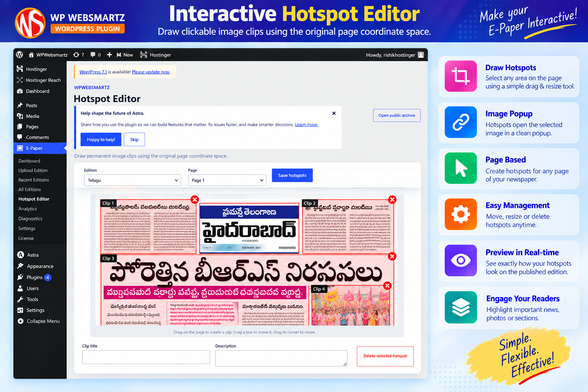Click the WordPress 7.1 link

point(93,72)
